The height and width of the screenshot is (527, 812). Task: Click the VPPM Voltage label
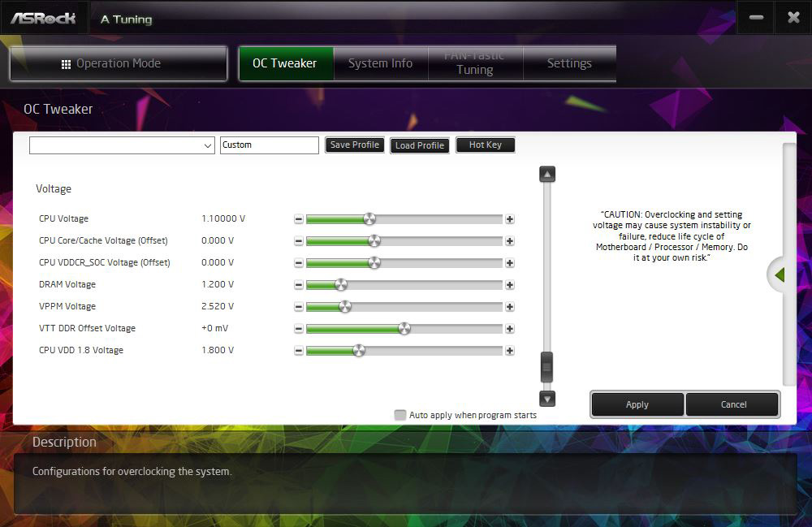67,306
